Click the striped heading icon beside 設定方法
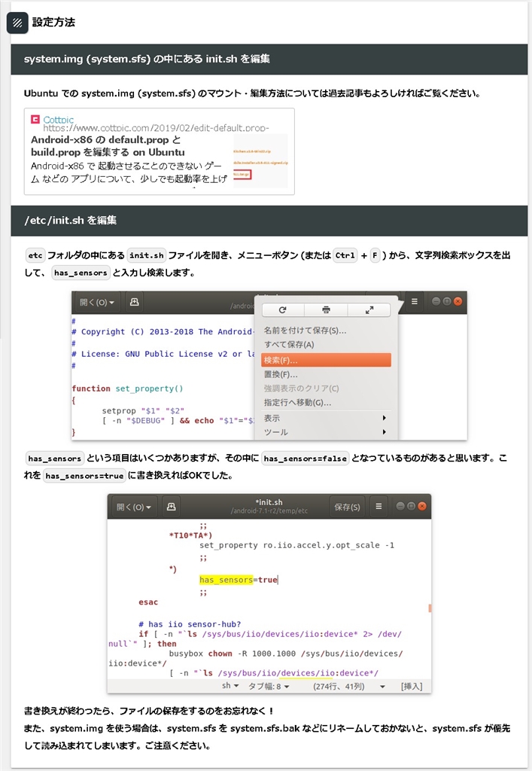 (x=17, y=23)
